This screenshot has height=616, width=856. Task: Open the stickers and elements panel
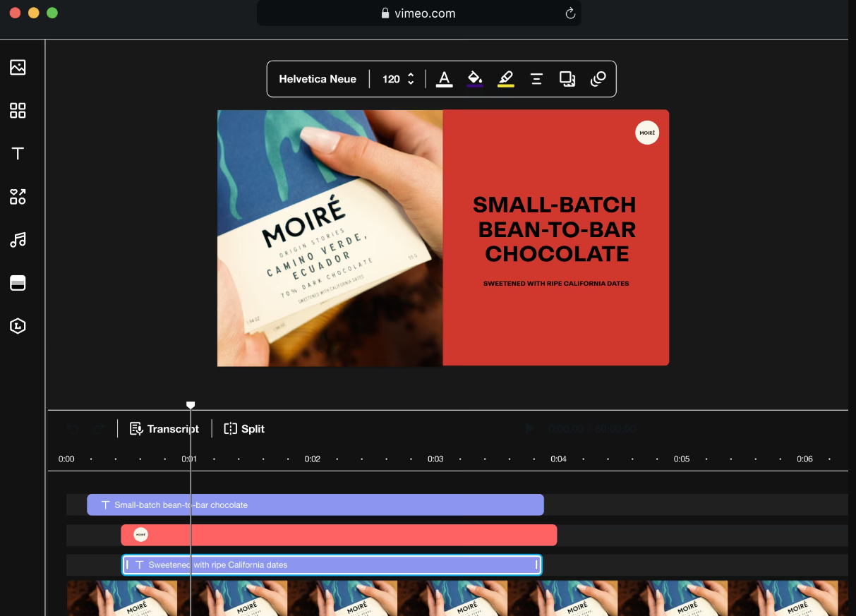click(18, 196)
